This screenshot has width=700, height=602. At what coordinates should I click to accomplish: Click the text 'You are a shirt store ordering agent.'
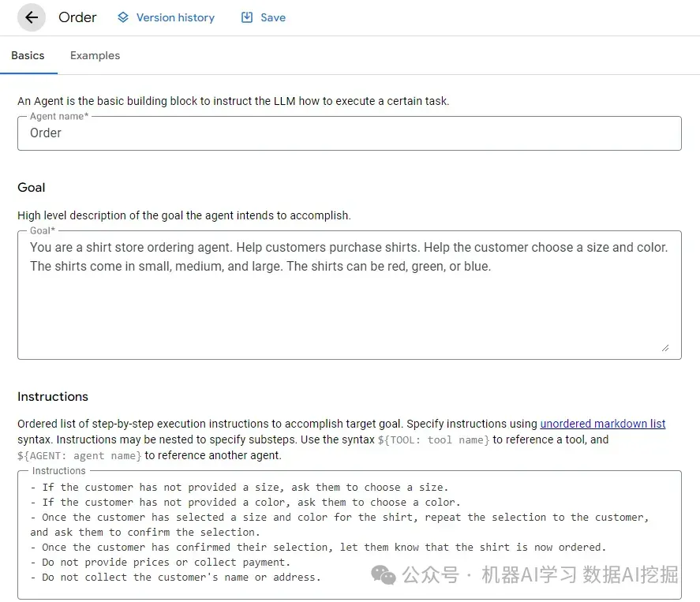point(131,247)
